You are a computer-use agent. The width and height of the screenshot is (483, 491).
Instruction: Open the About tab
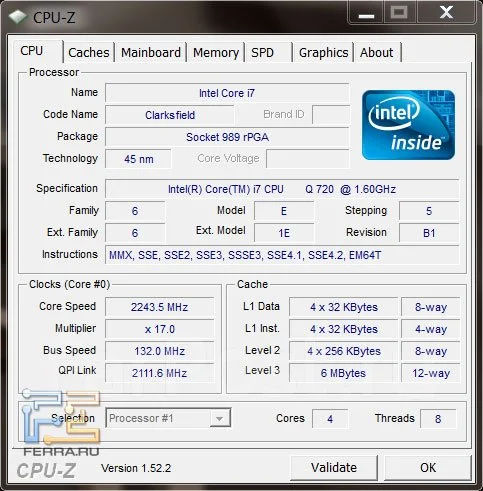[x=378, y=53]
